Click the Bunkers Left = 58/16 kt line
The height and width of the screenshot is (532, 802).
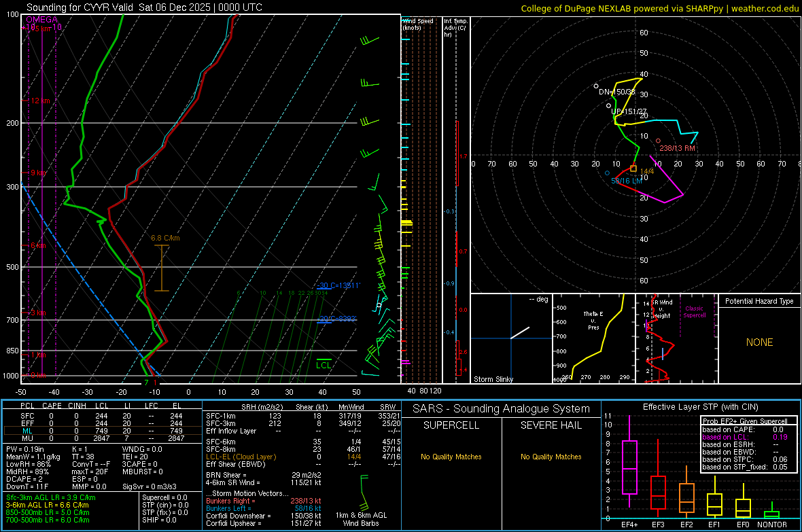pos(264,508)
